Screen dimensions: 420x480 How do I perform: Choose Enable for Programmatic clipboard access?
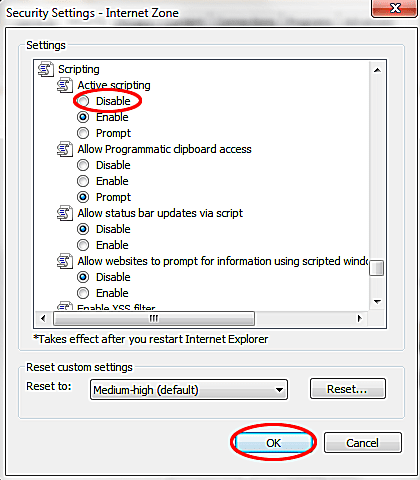point(83,181)
